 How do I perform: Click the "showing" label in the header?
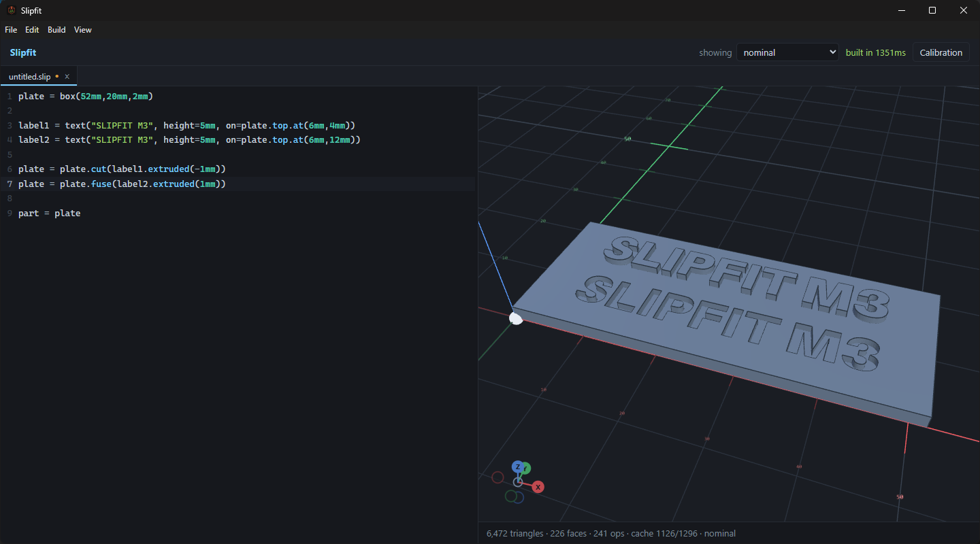[x=715, y=52]
